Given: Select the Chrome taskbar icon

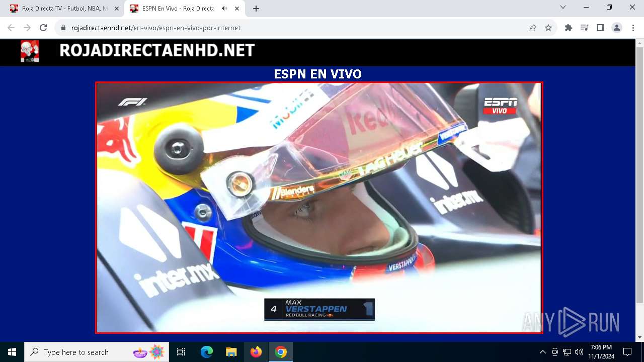Looking at the screenshot, I should click(281, 352).
